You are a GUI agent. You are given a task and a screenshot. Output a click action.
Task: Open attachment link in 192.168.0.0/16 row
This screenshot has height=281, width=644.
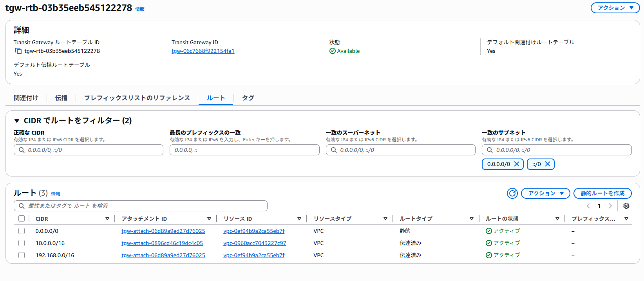163,255
